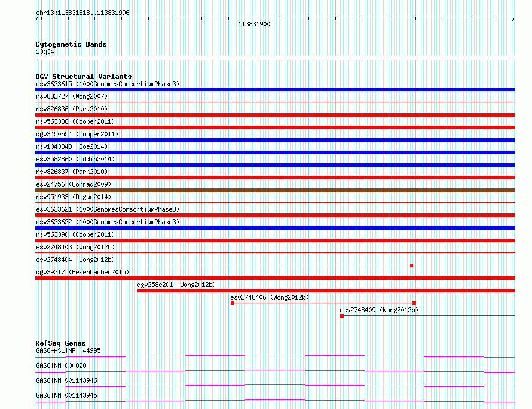Screen dimensions: 532x409
Task: Open variant esv2748403 (Wong2012b)
Action: click(x=75, y=247)
